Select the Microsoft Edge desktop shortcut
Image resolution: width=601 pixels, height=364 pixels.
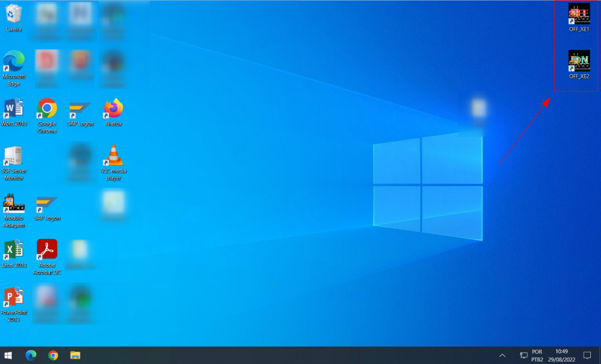coord(14,69)
